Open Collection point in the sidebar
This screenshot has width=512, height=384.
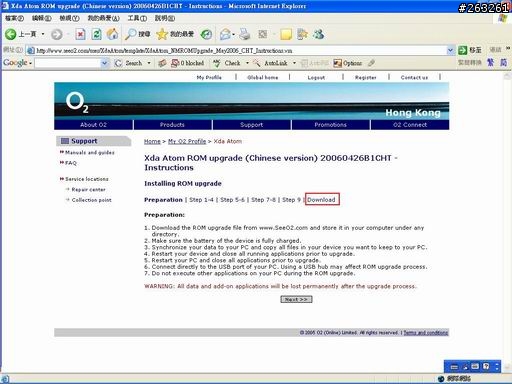coord(92,200)
